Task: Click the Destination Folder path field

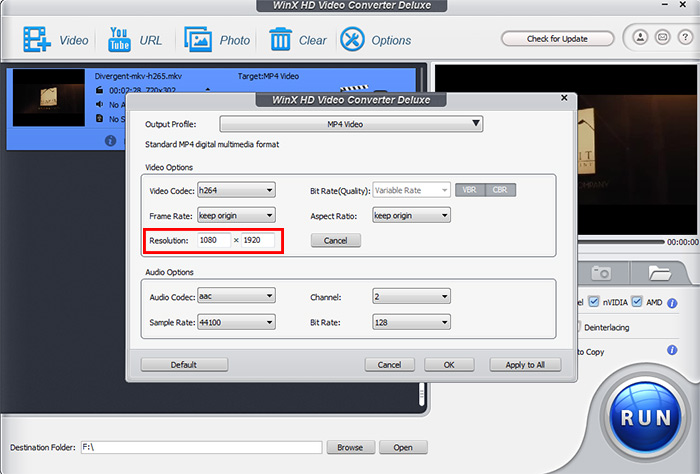Action: tap(201, 447)
